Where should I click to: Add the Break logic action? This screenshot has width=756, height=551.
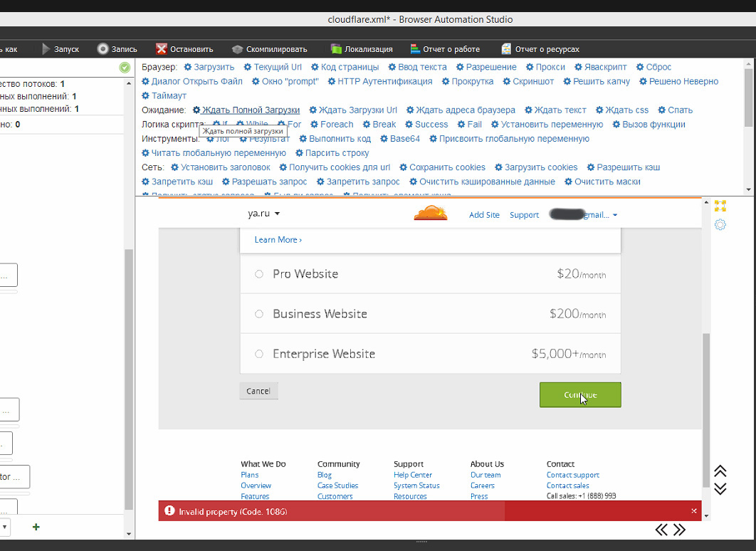[379, 125]
